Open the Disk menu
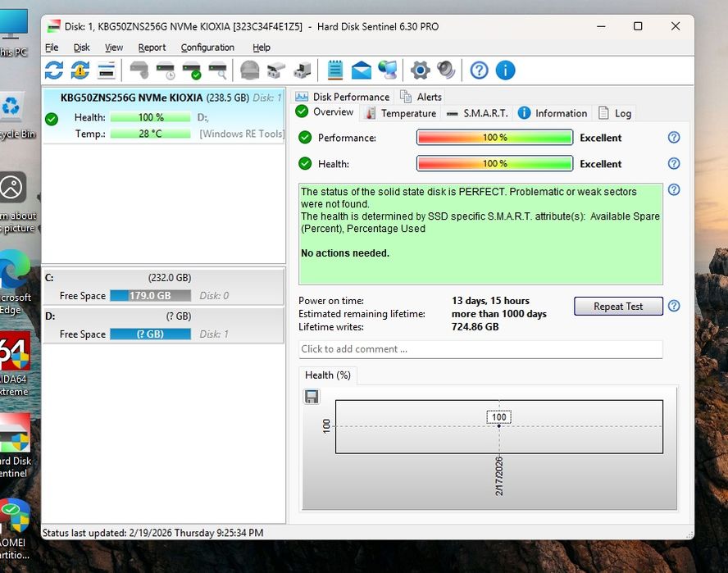728x573 pixels. tap(82, 48)
